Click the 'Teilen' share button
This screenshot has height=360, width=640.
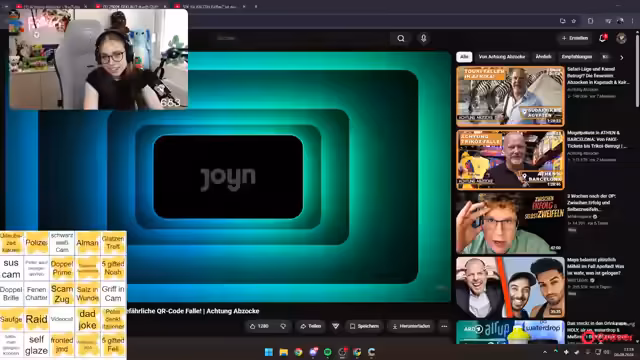click(311, 326)
